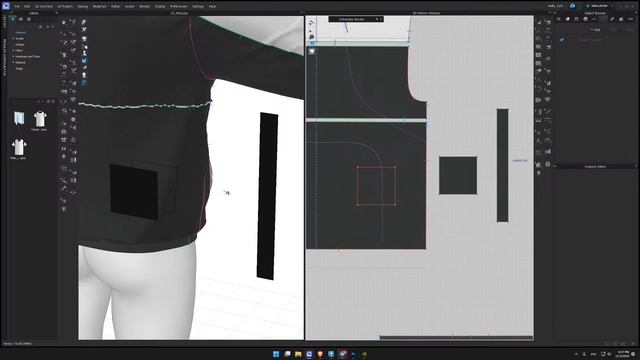Click the heart-shaped icon in 2D toolbar

(548, 100)
